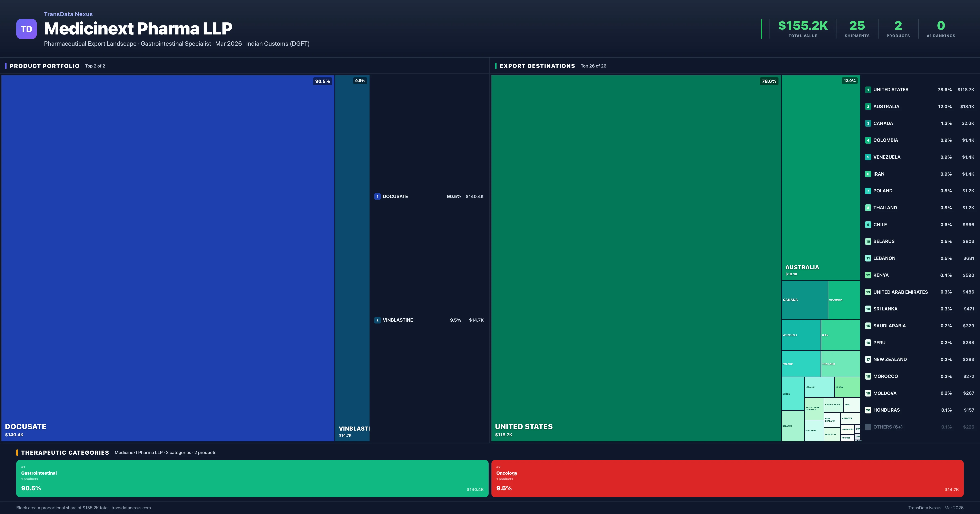Click the grey square beside Others (6+)
Screen dimensions: 980x514
(868, 427)
